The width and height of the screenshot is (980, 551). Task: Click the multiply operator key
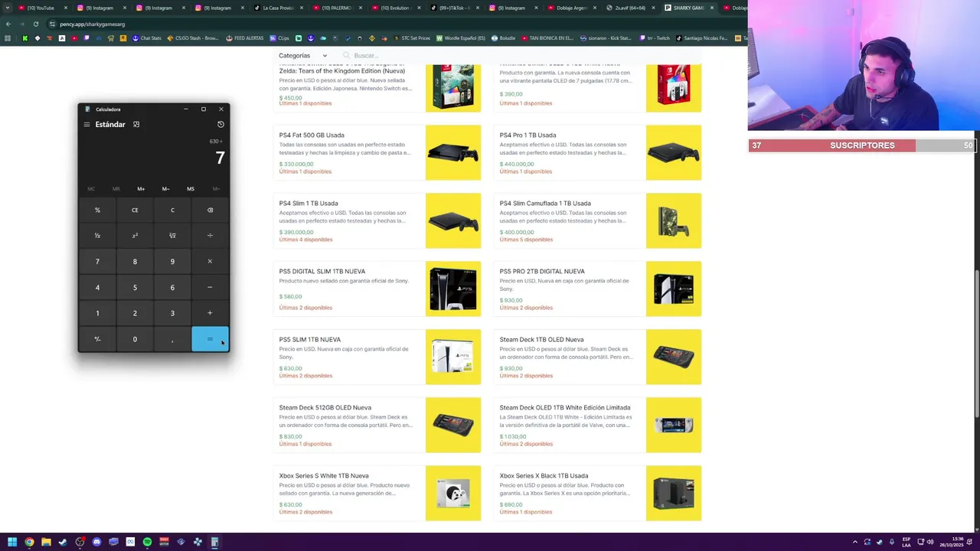click(x=210, y=262)
